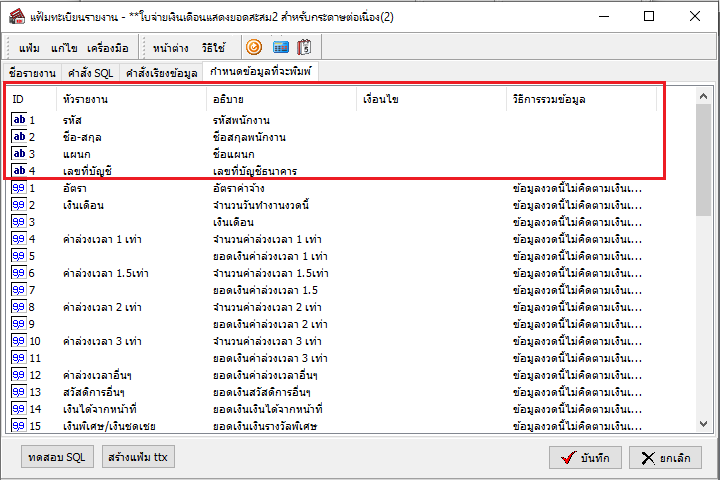
Task: Click the 99 icon of ค่าล่วงเวลา 2 เท่า row
Action: (19, 307)
